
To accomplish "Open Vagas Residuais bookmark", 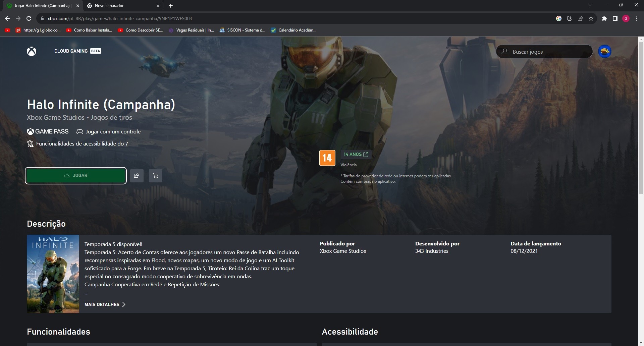I will coord(192,30).
